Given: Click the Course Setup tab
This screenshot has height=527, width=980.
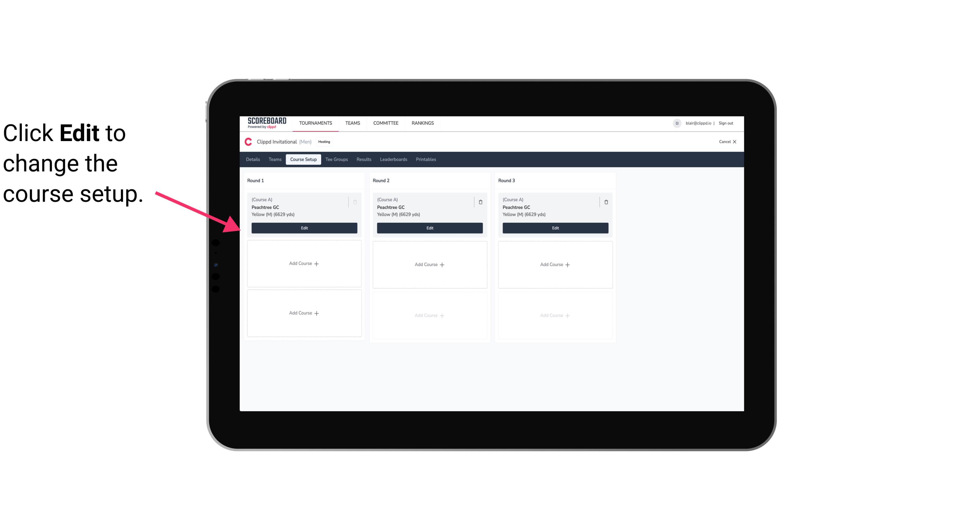Looking at the screenshot, I should (303, 159).
